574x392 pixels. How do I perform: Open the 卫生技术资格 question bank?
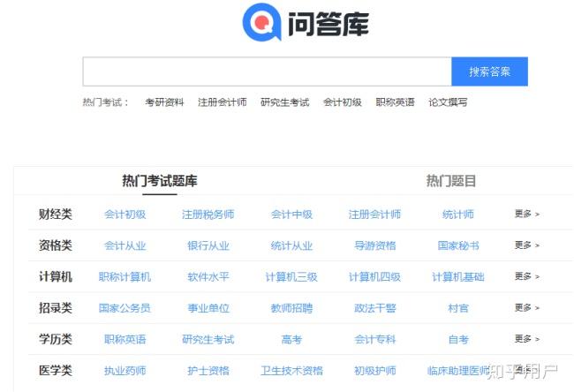click(x=291, y=371)
